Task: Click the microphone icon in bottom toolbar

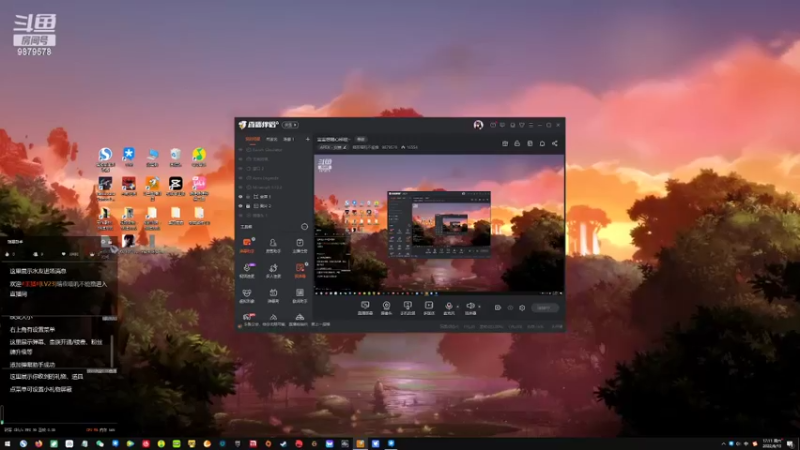Action: point(449,306)
